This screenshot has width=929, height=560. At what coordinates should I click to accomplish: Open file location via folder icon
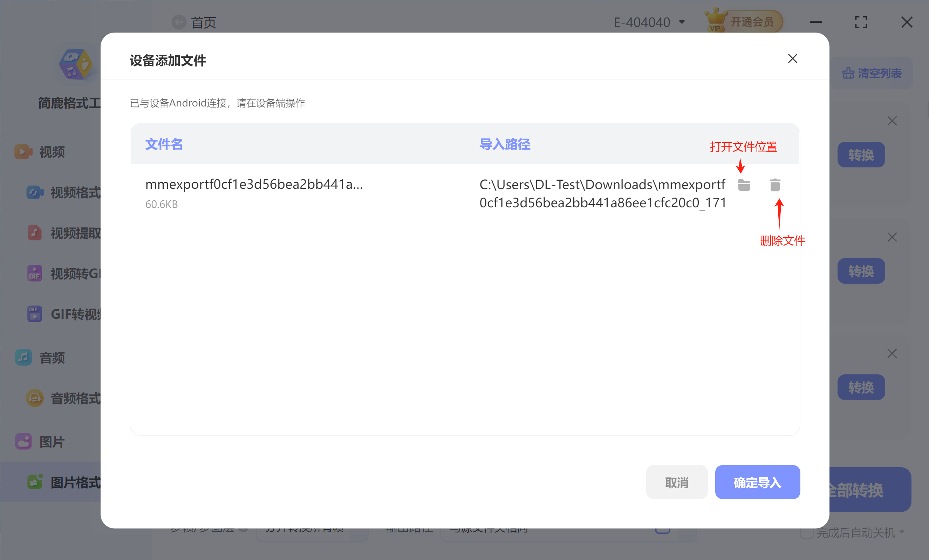point(744,185)
